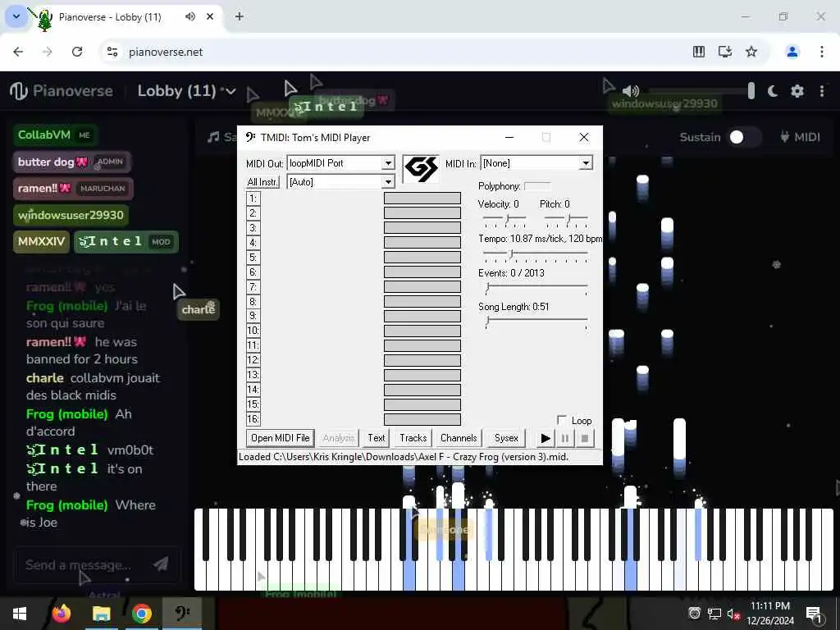Click the Open MIDI File button
The height and width of the screenshot is (630, 840).
coord(281,438)
